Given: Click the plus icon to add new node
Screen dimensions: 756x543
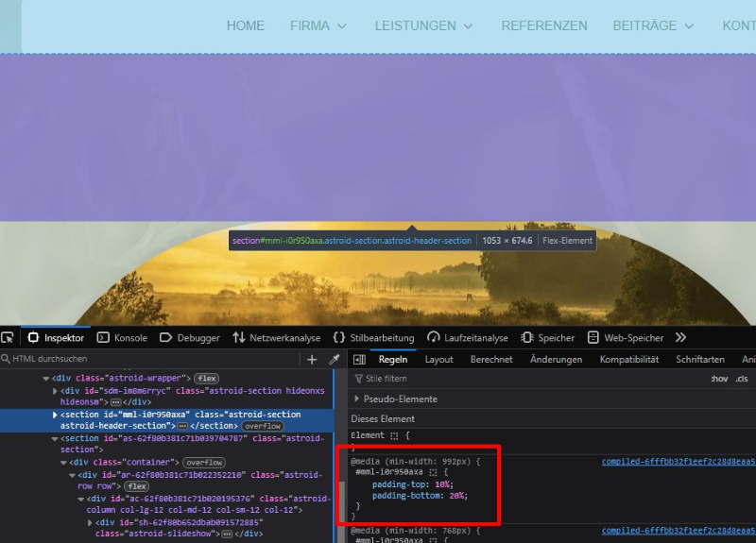Looking at the screenshot, I should point(312,360).
